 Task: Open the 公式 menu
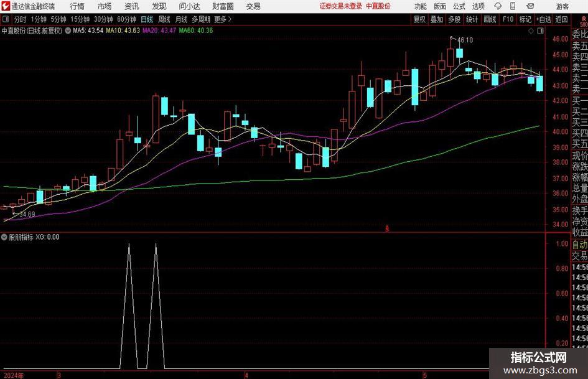coord(459,6)
